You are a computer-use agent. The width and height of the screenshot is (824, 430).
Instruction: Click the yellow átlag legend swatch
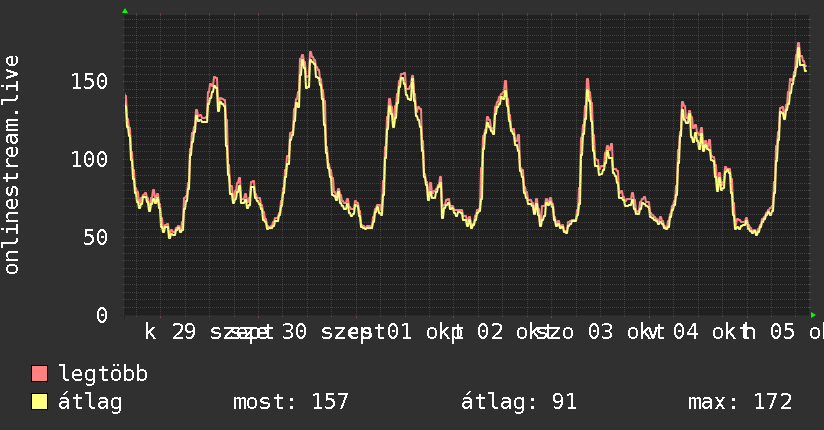coord(39,402)
